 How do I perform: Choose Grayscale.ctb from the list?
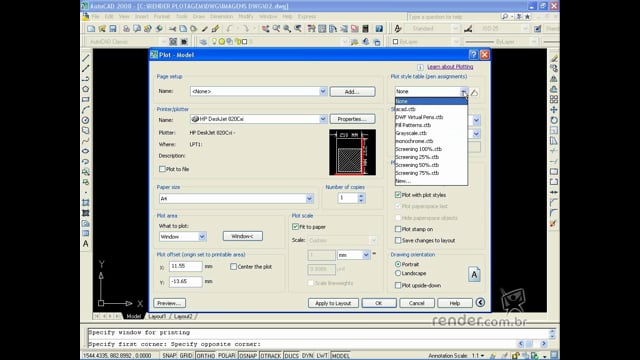pos(431,133)
